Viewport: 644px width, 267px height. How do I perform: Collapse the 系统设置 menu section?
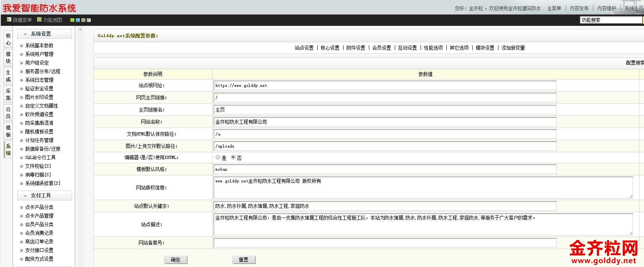coord(45,34)
